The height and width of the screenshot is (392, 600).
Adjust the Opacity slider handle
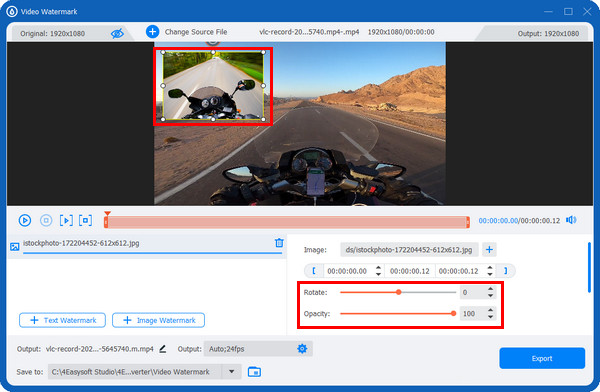(x=453, y=314)
